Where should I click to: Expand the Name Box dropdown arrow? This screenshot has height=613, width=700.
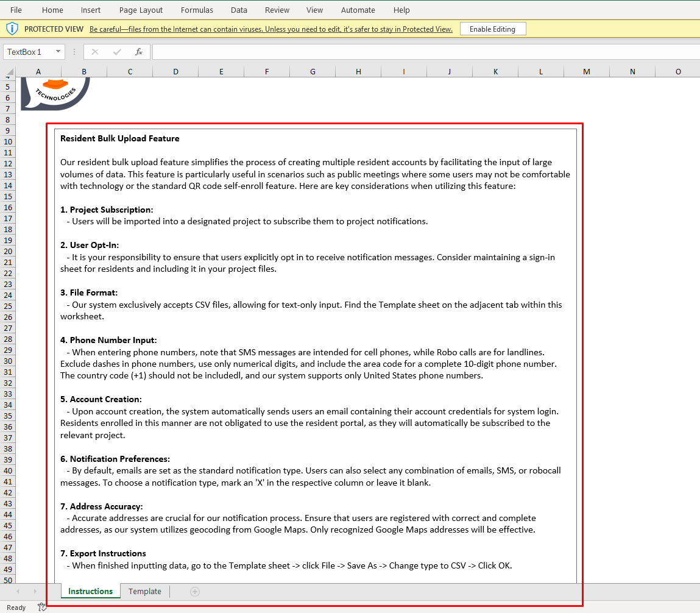[58, 51]
